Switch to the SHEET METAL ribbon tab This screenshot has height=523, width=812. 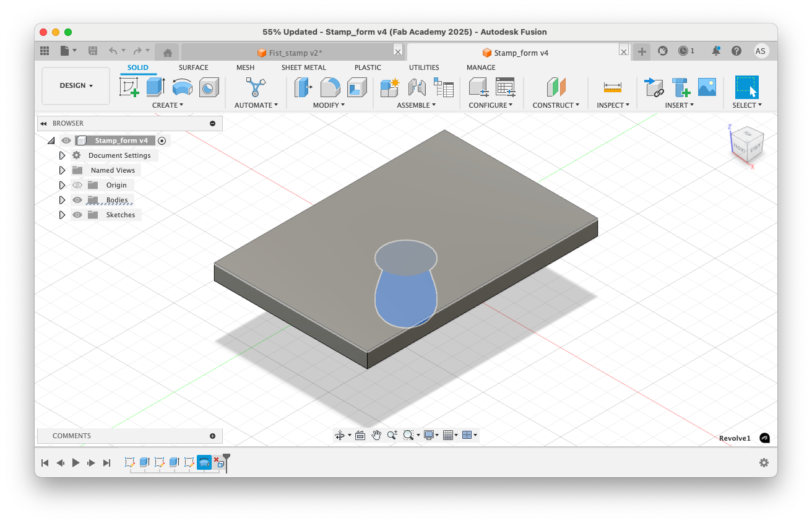[x=303, y=67]
